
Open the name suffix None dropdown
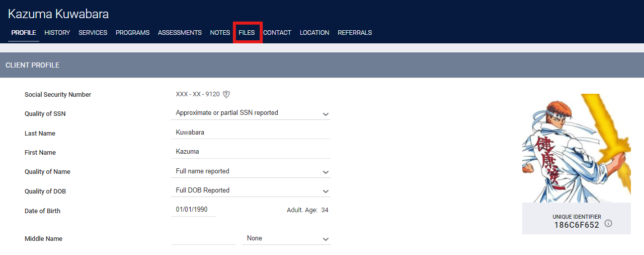tap(286, 238)
